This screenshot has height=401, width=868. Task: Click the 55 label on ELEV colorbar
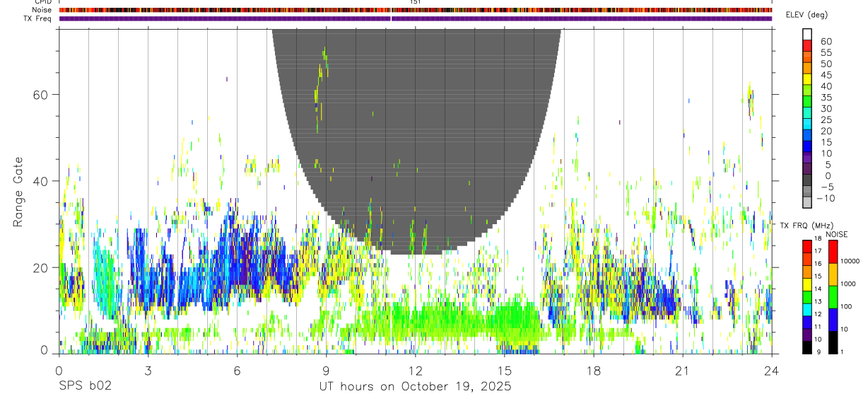coord(826,53)
